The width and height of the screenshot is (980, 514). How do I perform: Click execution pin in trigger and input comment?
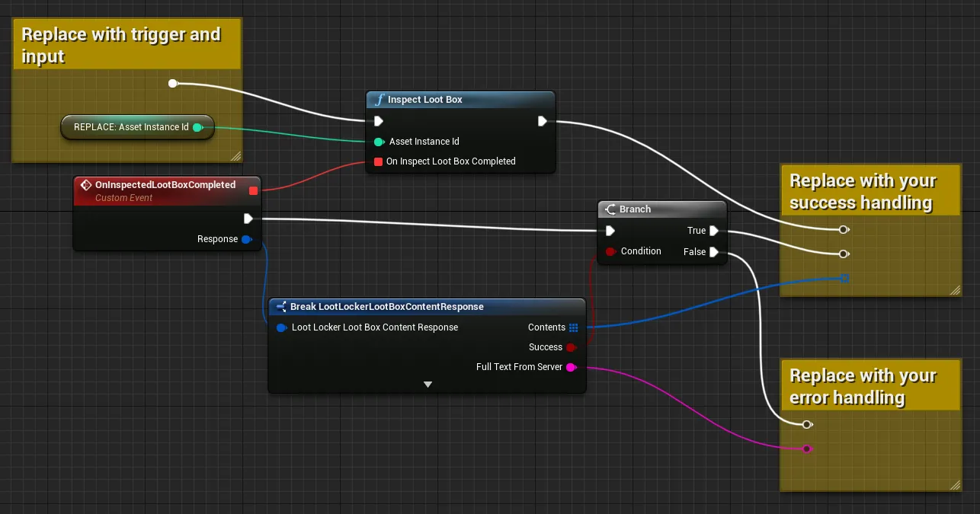point(173,83)
